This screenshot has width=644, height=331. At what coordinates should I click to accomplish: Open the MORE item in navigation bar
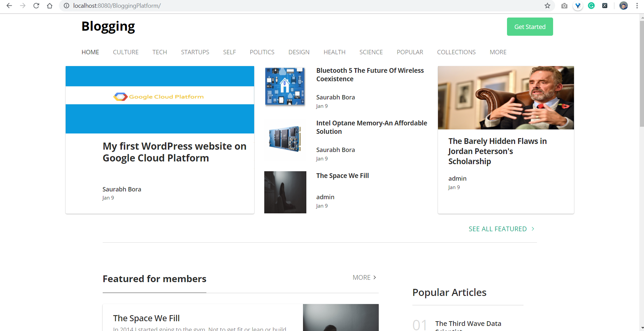pos(498,52)
